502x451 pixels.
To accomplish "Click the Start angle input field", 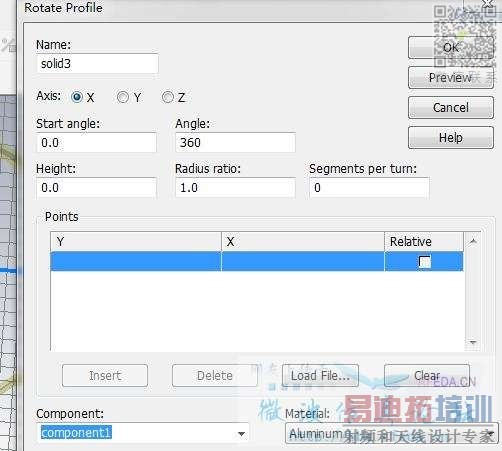I will tap(96, 143).
